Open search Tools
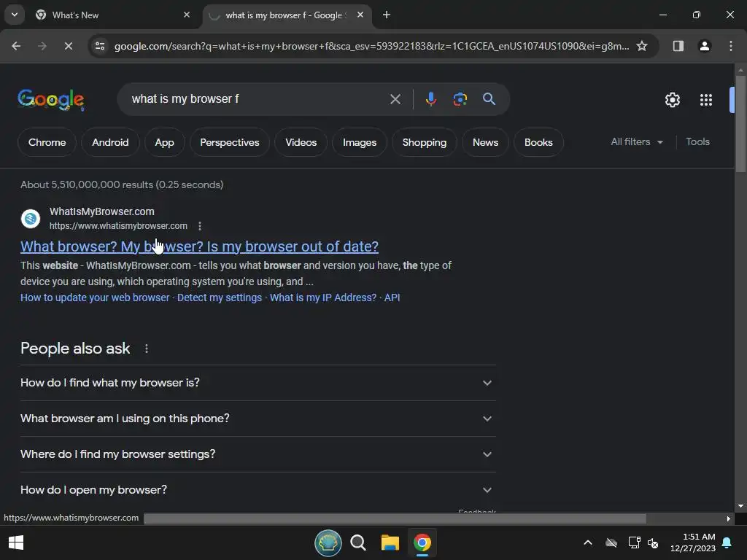 [x=697, y=142]
